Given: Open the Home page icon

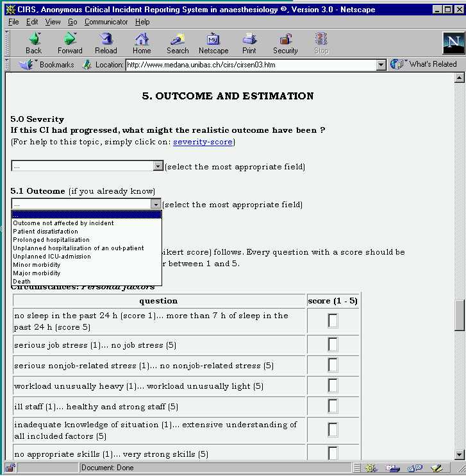Looking at the screenshot, I should pyautogui.click(x=142, y=39).
